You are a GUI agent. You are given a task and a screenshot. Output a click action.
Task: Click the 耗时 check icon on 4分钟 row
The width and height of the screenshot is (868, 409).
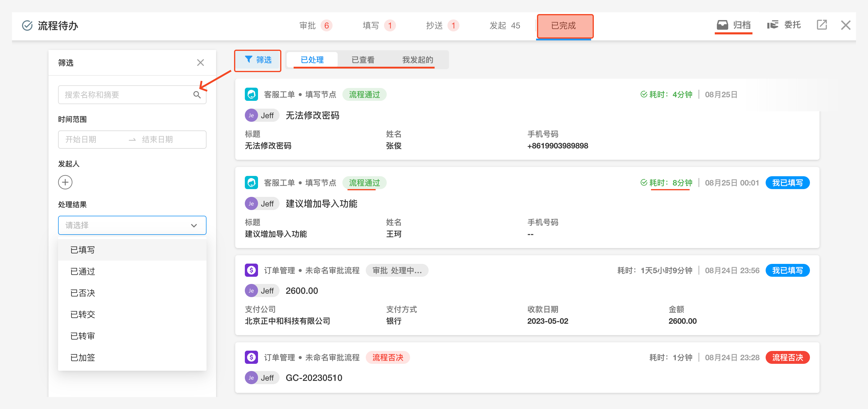644,95
